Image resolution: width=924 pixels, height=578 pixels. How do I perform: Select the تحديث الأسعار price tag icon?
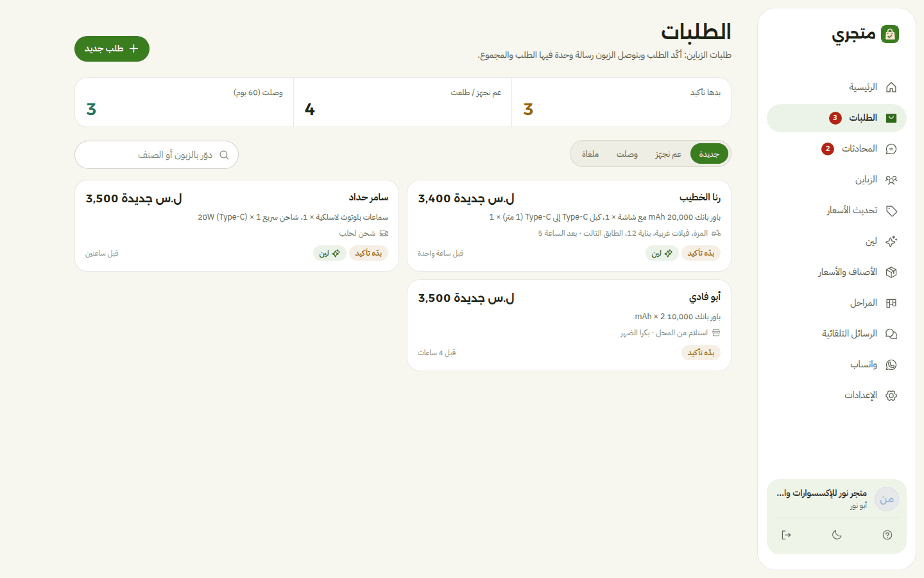point(891,211)
